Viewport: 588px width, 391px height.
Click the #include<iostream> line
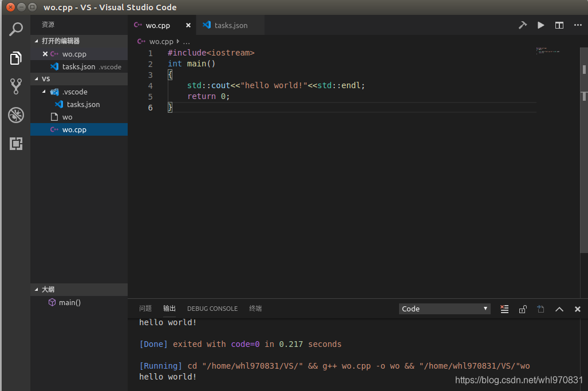[211, 53]
